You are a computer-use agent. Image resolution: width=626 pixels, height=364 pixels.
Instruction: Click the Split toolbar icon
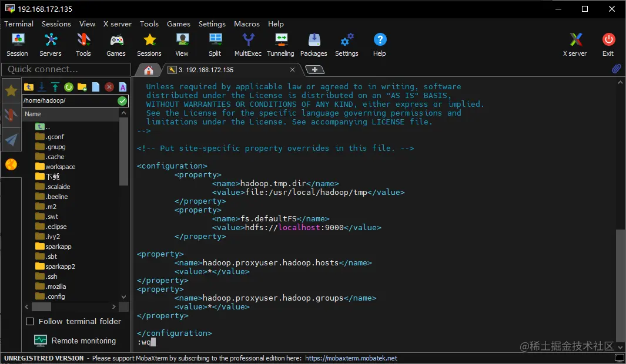tap(215, 45)
